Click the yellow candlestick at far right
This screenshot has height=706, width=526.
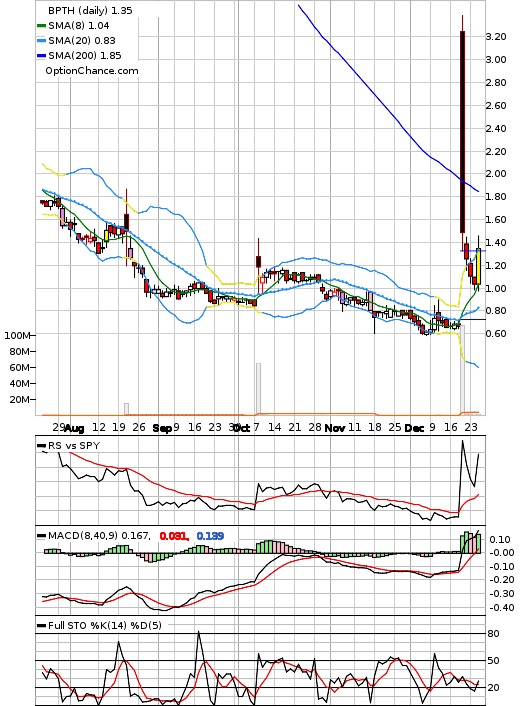[x=478, y=266]
